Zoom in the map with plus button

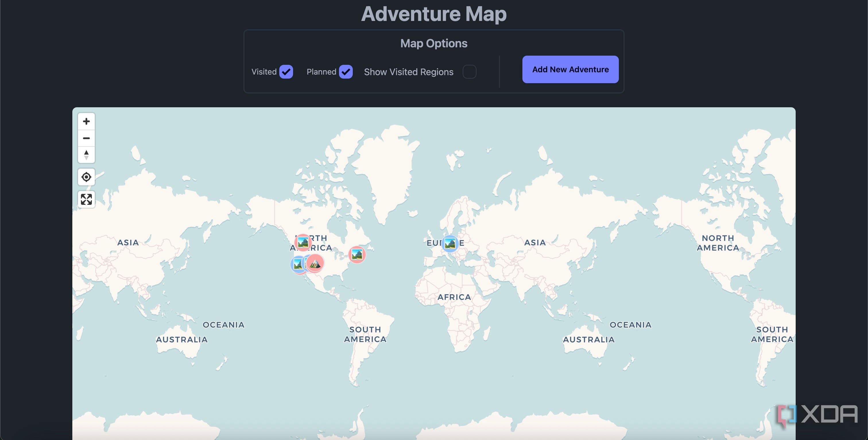(86, 121)
